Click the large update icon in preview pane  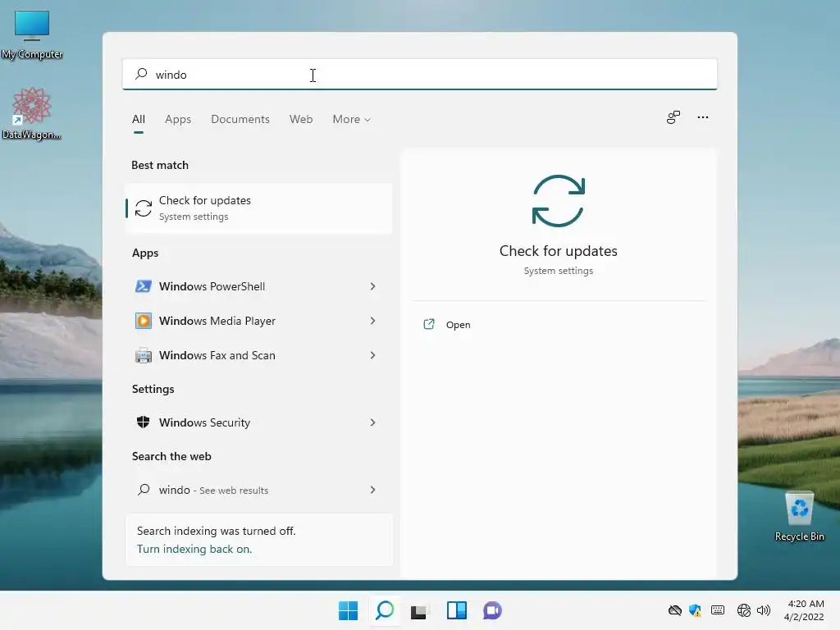point(558,201)
